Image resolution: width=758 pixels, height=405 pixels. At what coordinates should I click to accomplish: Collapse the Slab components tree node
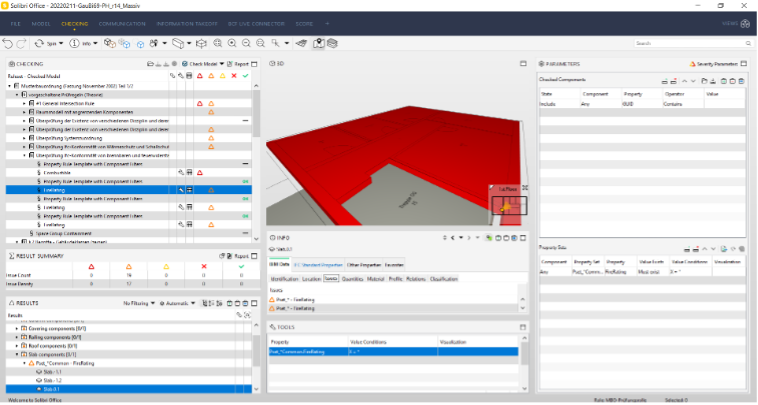click(x=15, y=354)
